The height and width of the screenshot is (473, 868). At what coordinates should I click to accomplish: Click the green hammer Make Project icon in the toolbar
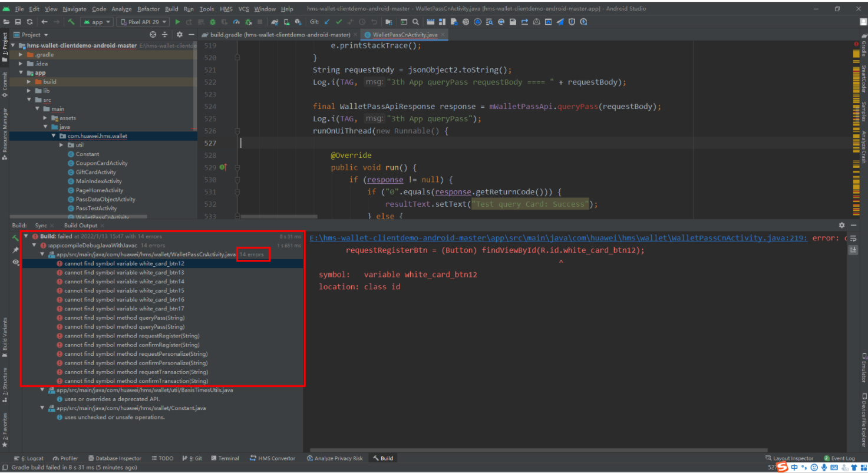click(71, 22)
